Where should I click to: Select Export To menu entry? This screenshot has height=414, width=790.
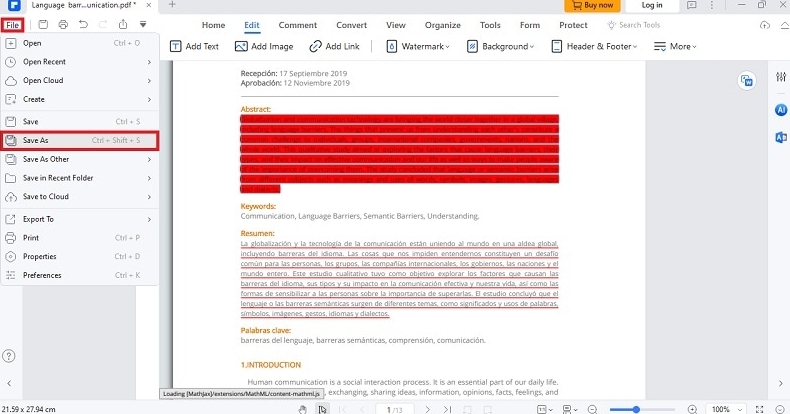click(x=80, y=218)
